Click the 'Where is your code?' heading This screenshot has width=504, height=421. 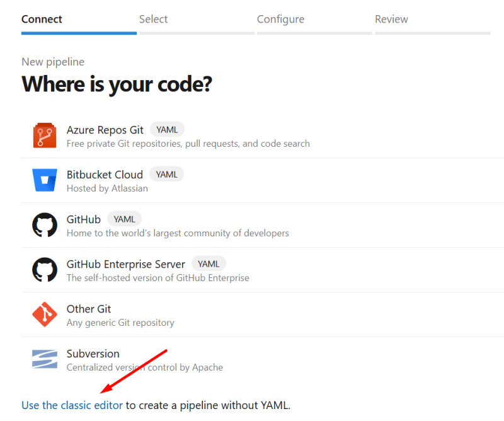117,84
